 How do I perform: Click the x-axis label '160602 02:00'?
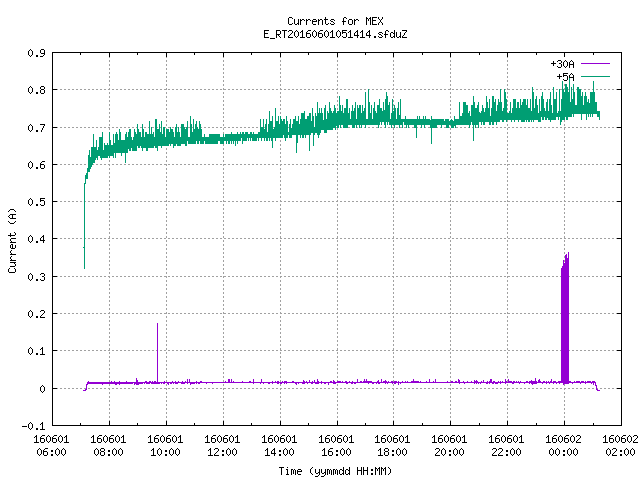click(x=620, y=446)
